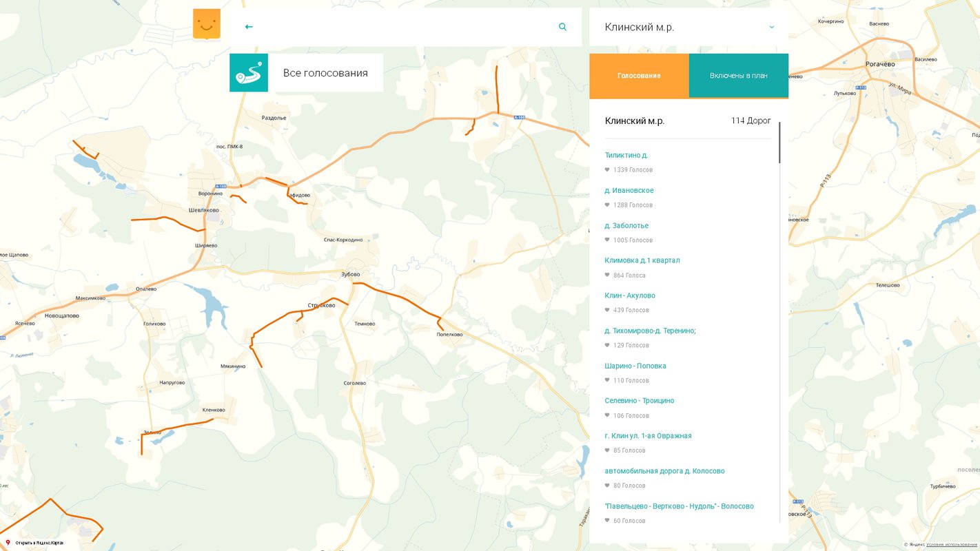This screenshot has height=551, width=980.
Task: Expand the Клинский м.р. district dropdown
Action: click(771, 28)
